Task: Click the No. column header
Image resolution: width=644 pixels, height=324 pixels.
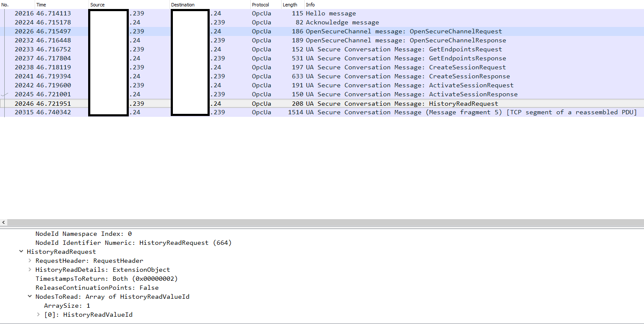Action: click(5, 5)
